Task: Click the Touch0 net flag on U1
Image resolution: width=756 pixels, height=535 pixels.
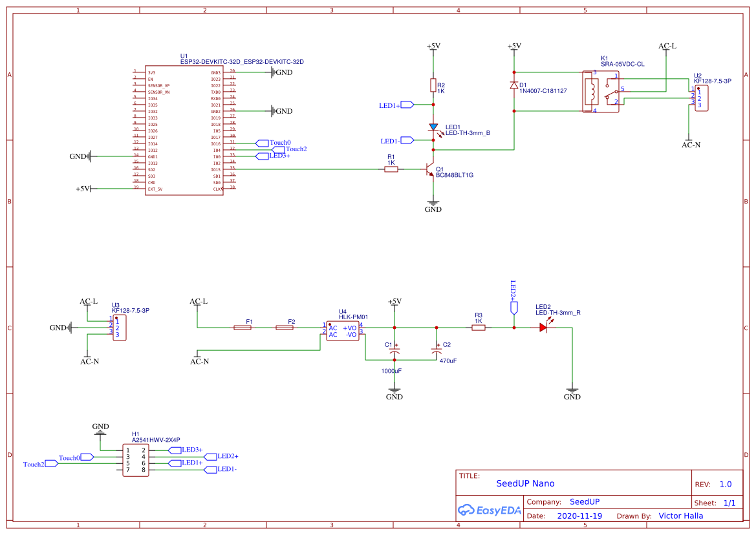Action: 262,143
